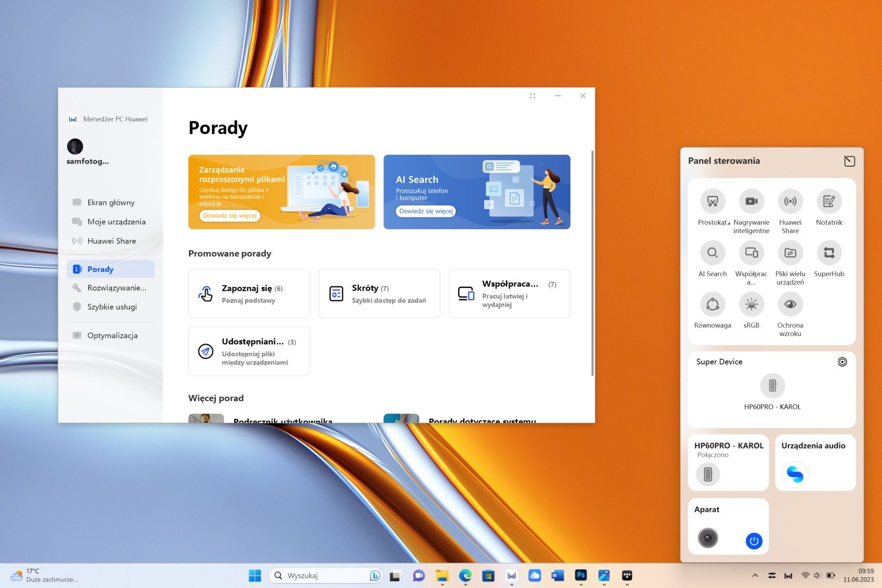Select Huawei Share sidebar item
882x588 pixels.
tap(111, 241)
